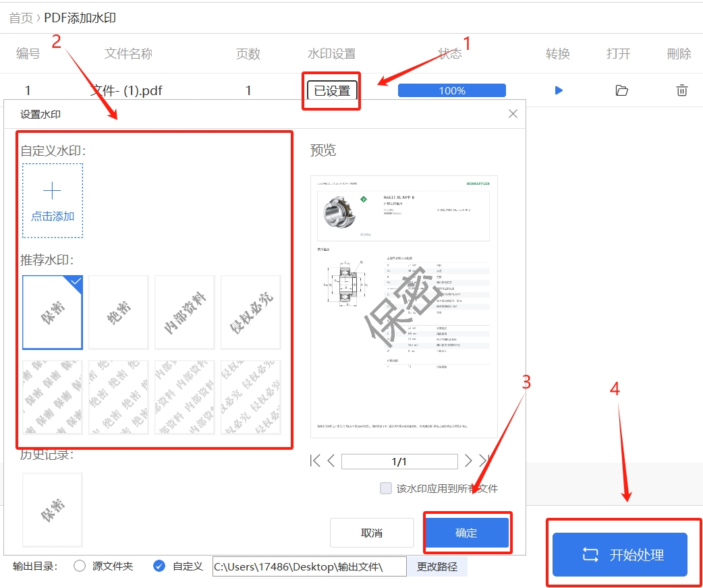
Task: Select the tiled 保密 recommended watermark
Action: tap(52, 396)
